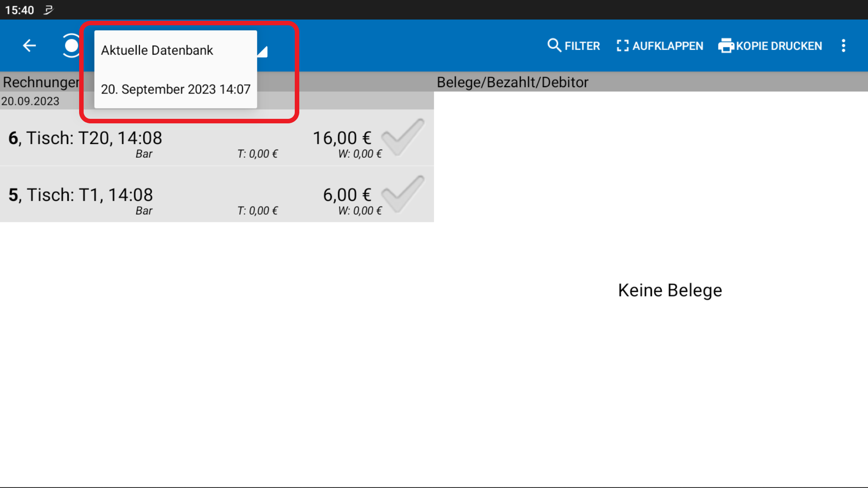Switch to the Belege/Bezahlt/Debitor column
Screen dimensions: 868x488
(x=513, y=82)
